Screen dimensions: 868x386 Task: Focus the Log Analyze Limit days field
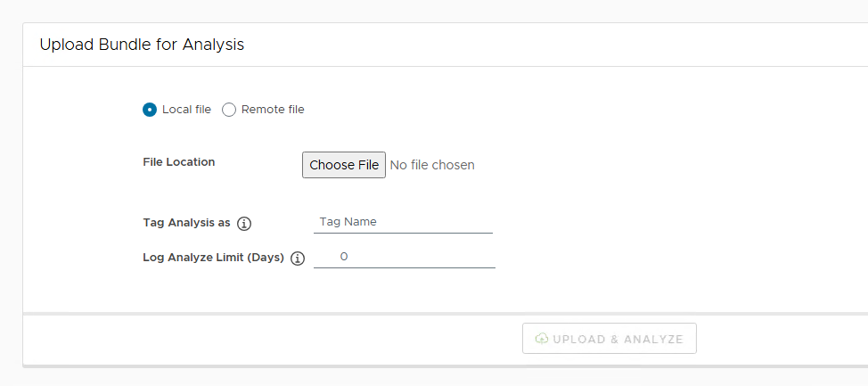click(404, 257)
